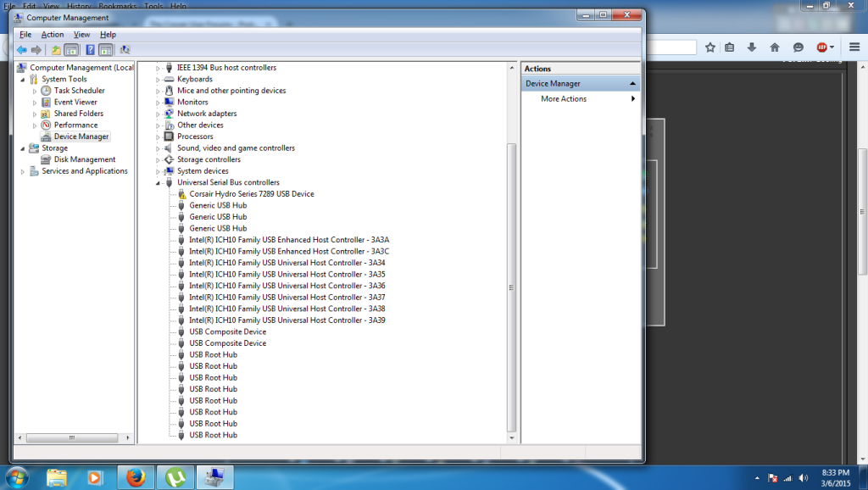This screenshot has height=490, width=868.
Task: Click the warning icon beside Corsair Hydro device
Action: tap(181, 194)
